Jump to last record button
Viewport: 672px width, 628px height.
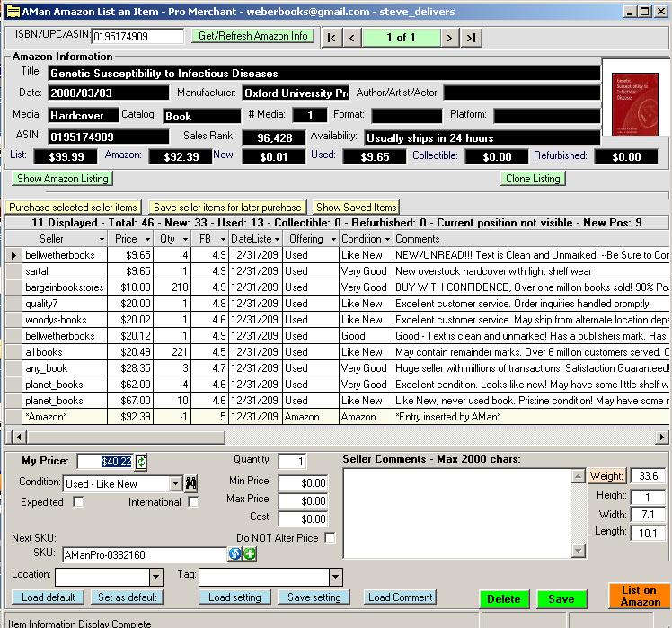click(471, 38)
